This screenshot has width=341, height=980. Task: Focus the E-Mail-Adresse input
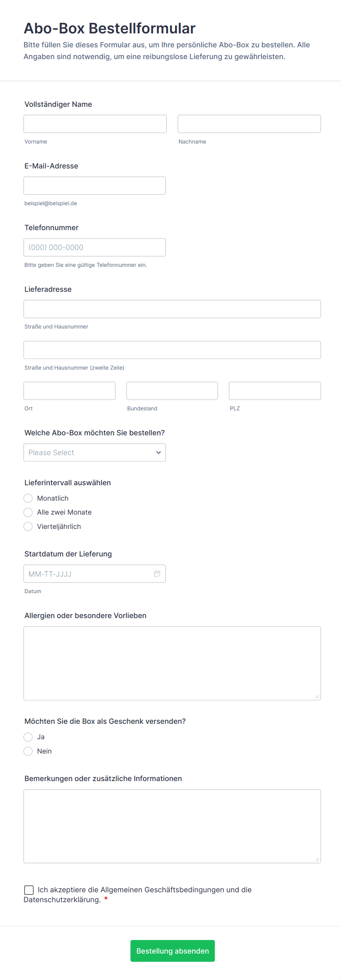(x=94, y=185)
